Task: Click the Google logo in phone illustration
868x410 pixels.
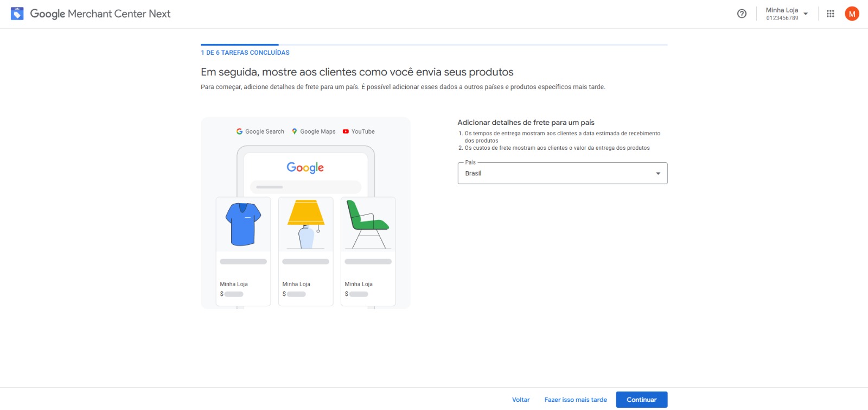Action: [305, 167]
